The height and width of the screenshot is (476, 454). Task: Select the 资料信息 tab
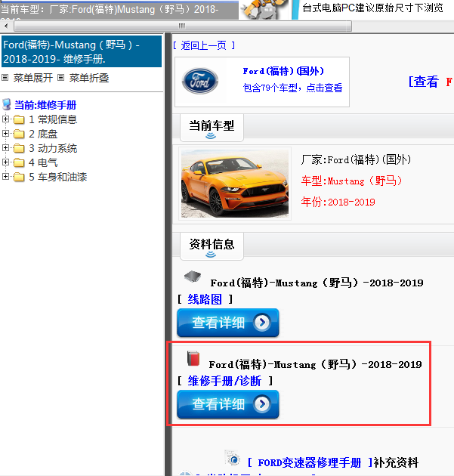point(212,246)
